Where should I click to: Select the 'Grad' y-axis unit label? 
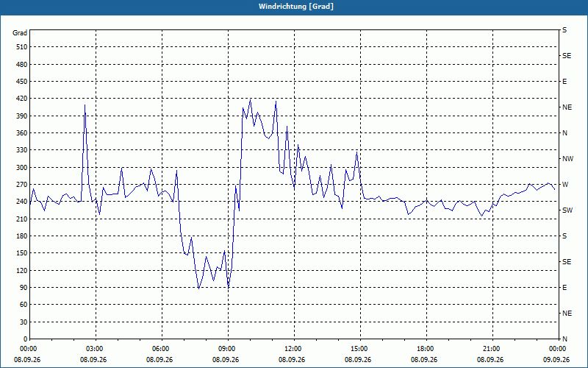tap(20, 33)
